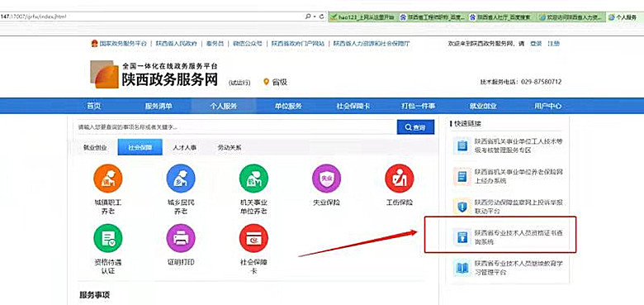Click book icon beside 陕西省专业技术人员继续教育学习管理平台
This screenshot has height=305, width=644.
coord(462,268)
